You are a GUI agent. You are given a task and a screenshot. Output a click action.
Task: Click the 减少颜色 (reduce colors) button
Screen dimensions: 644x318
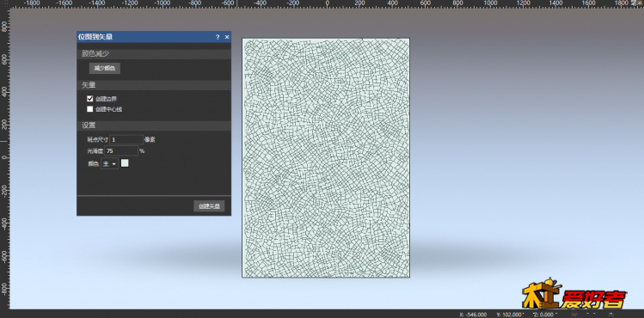tap(105, 68)
